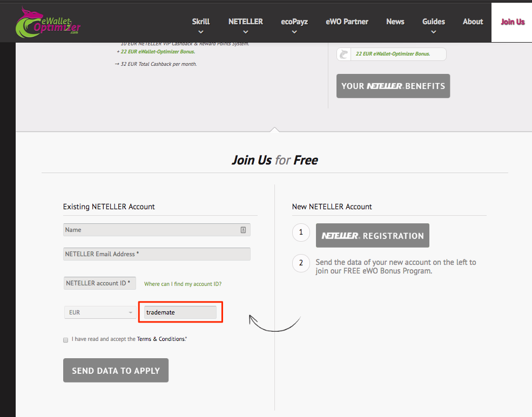Viewport: 532px width, 417px height.
Task: Click the eWO icon beside 22 EUR Bonus
Action: pos(344,54)
